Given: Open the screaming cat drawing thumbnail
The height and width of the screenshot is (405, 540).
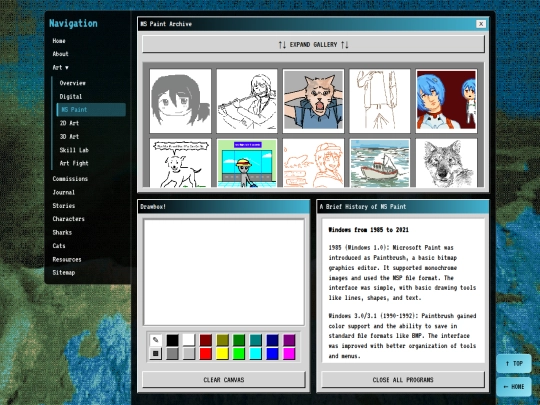Looking at the screenshot, I should pos(313,101).
